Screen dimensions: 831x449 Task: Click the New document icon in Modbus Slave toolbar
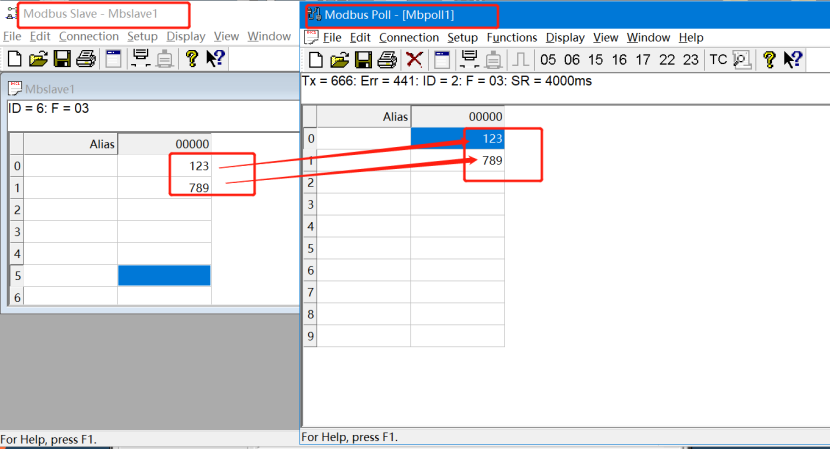[x=14, y=59]
